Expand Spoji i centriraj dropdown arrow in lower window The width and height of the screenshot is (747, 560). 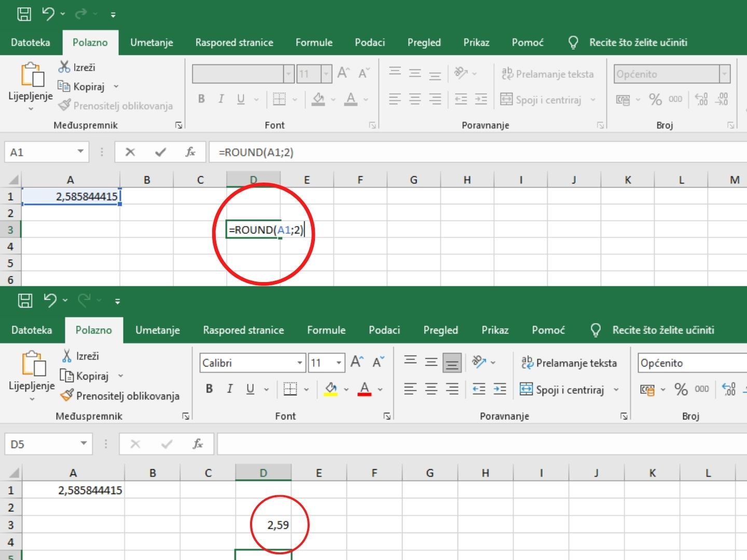click(616, 389)
